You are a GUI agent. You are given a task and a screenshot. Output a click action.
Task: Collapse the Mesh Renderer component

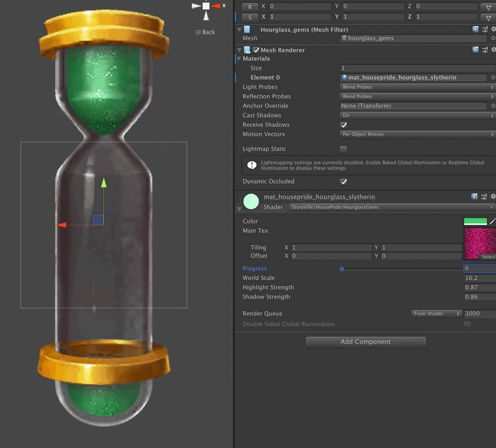(240, 50)
